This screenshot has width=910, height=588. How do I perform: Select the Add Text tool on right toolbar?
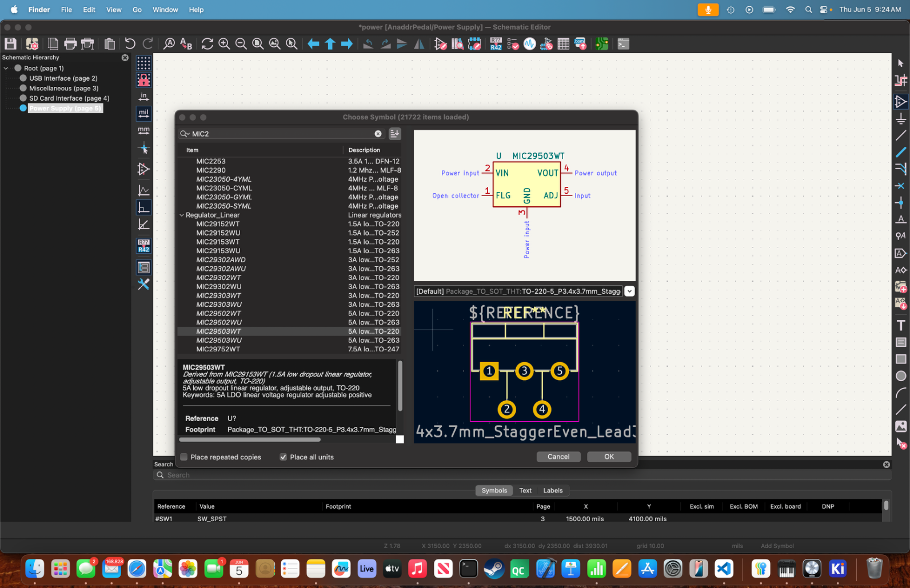(x=901, y=325)
